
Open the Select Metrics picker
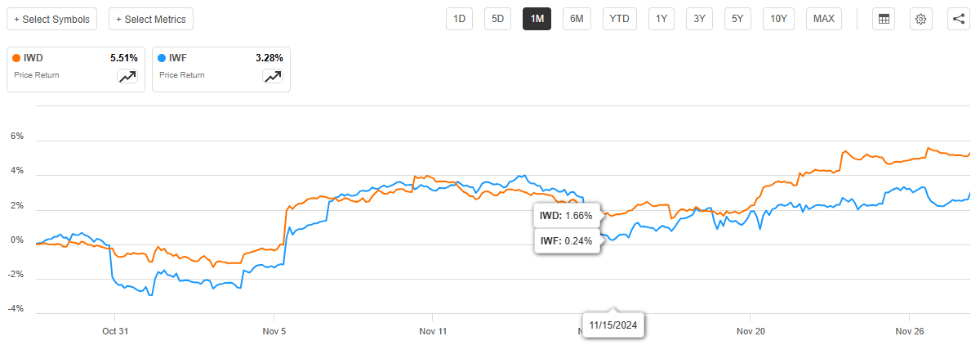click(151, 19)
